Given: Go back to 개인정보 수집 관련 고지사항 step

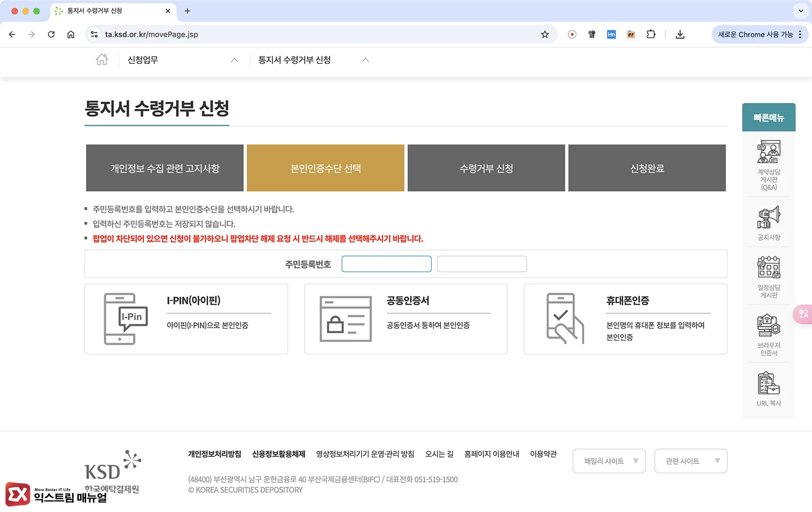Looking at the screenshot, I should click(x=164, y=168).
